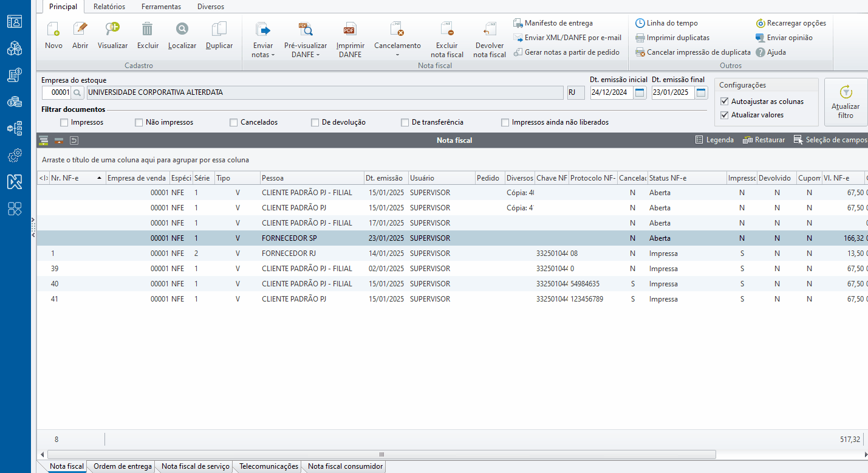The width and height of the screenshot is (868, 473).
Task: Click the Duplicar icon
Action: (x=219, y=30)
